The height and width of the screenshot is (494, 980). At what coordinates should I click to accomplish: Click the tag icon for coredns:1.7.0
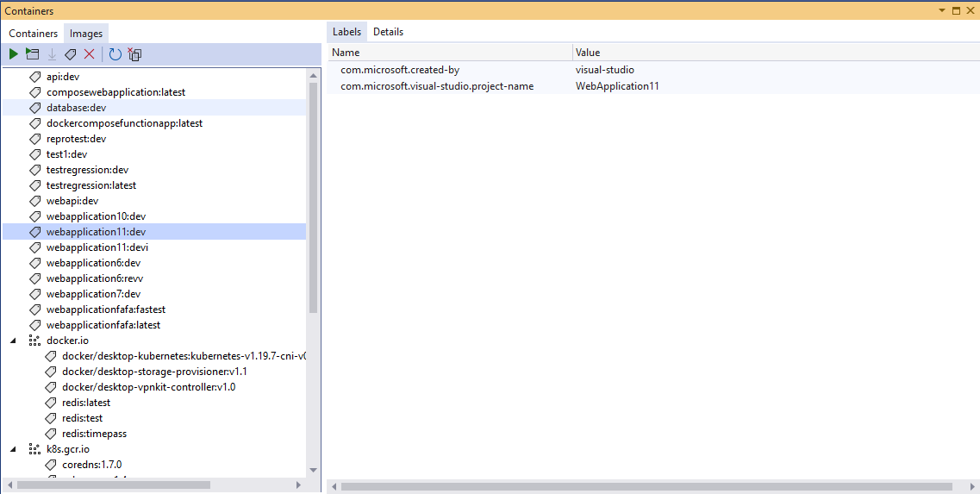coord(51,465)
